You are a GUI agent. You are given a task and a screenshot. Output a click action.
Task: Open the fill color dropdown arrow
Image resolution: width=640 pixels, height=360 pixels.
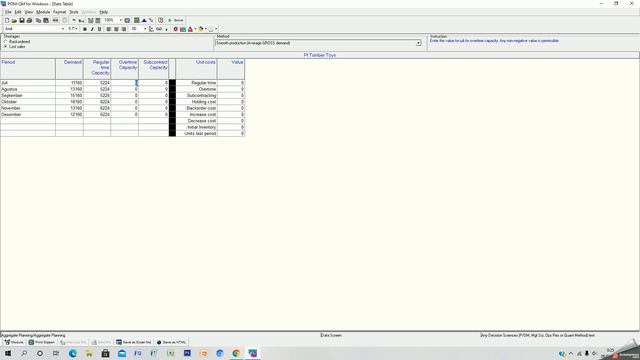click(x=206, y=29)
